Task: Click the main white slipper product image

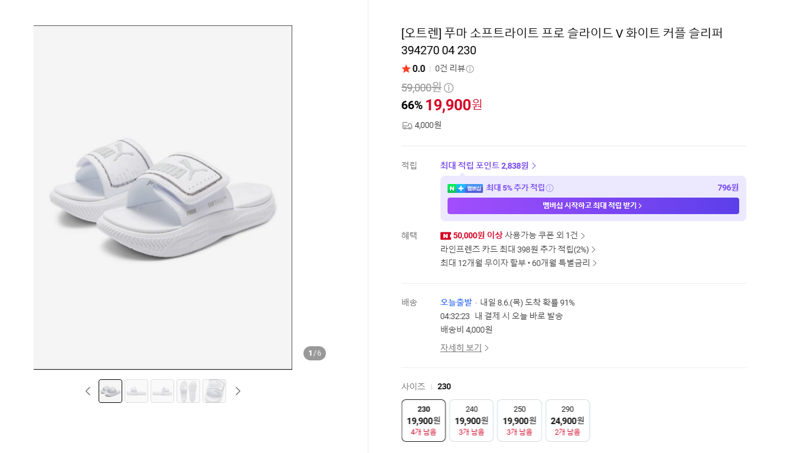Action: [163, 197]
